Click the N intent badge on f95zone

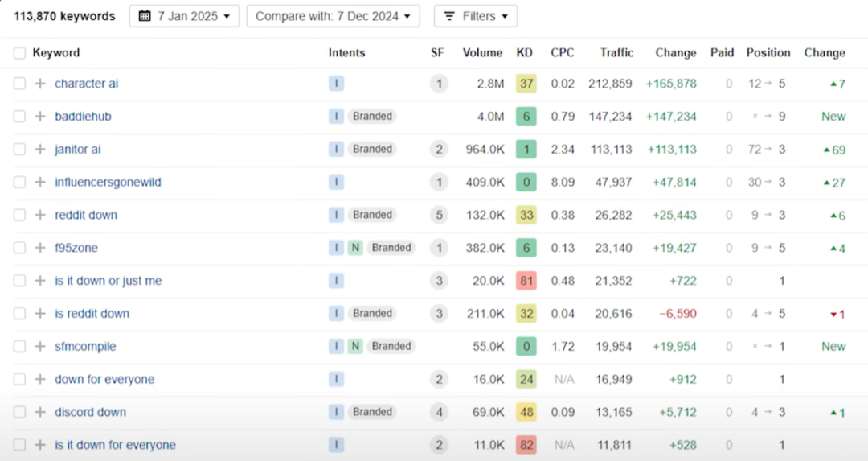pyautogui.click(x=354, y=248)
